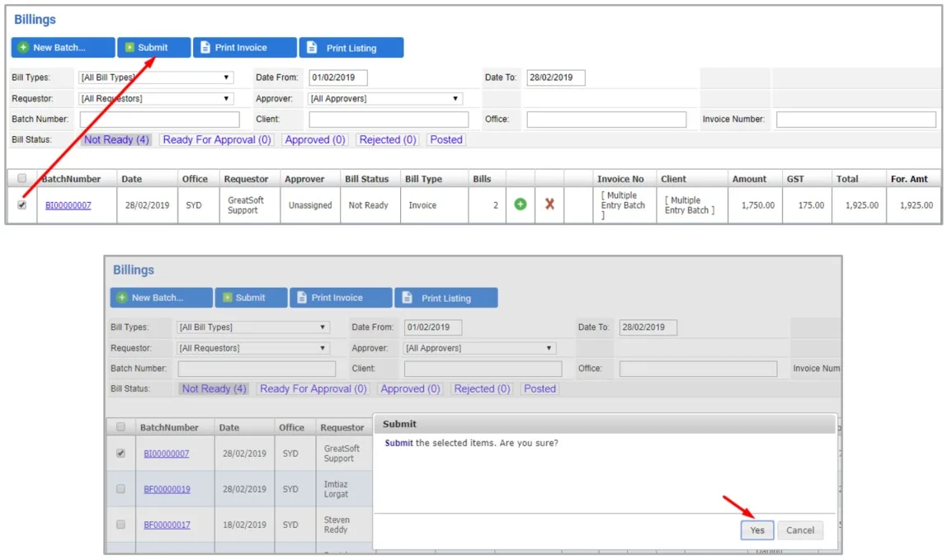Open the Bill Types dropdown in top panel

pyautogui.click(x=156, y=78)
